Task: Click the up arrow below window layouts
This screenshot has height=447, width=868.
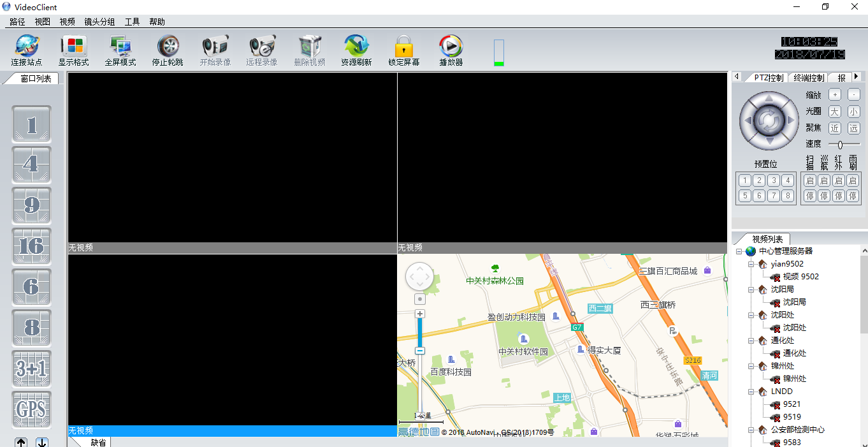Action: pyautogui.click(x=21, y=442)
